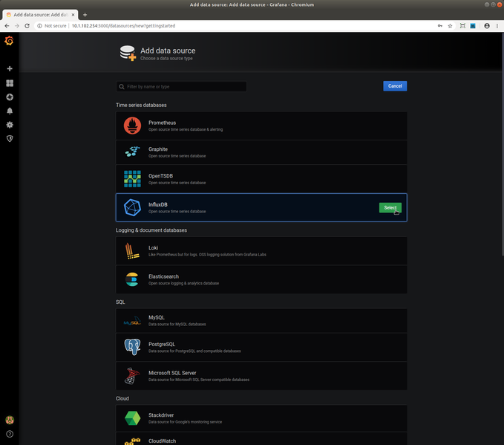The width and height of the screenshot is (504, 445).
Task: Select the Loki name text
Action: pyautogui.click(x=153, y=247)
